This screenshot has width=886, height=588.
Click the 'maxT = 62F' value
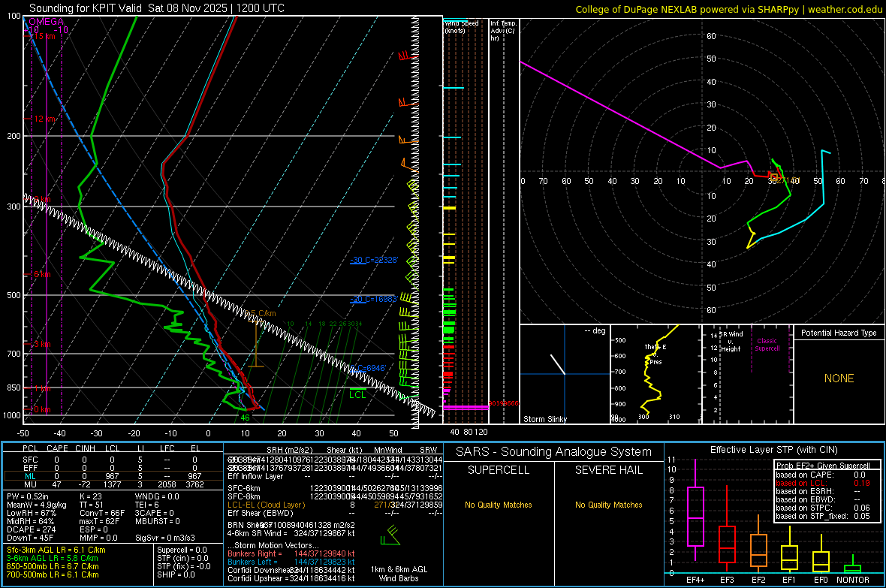pos(99,521)
